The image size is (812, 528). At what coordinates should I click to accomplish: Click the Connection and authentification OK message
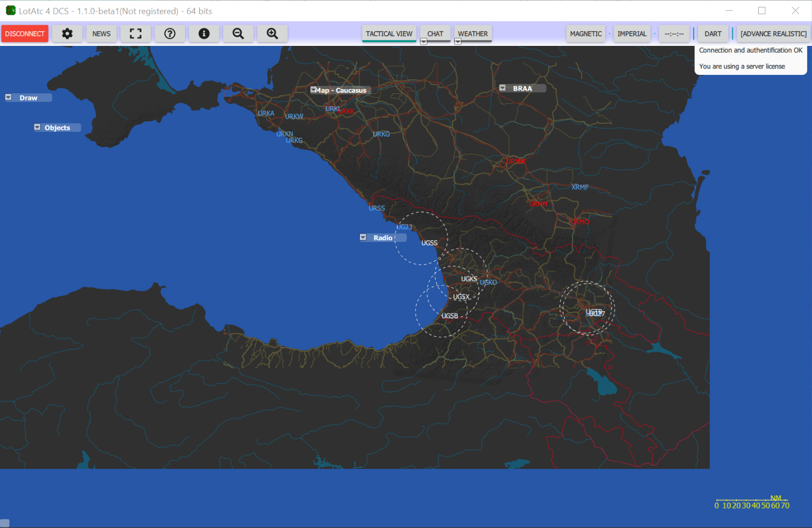(751, 50)
